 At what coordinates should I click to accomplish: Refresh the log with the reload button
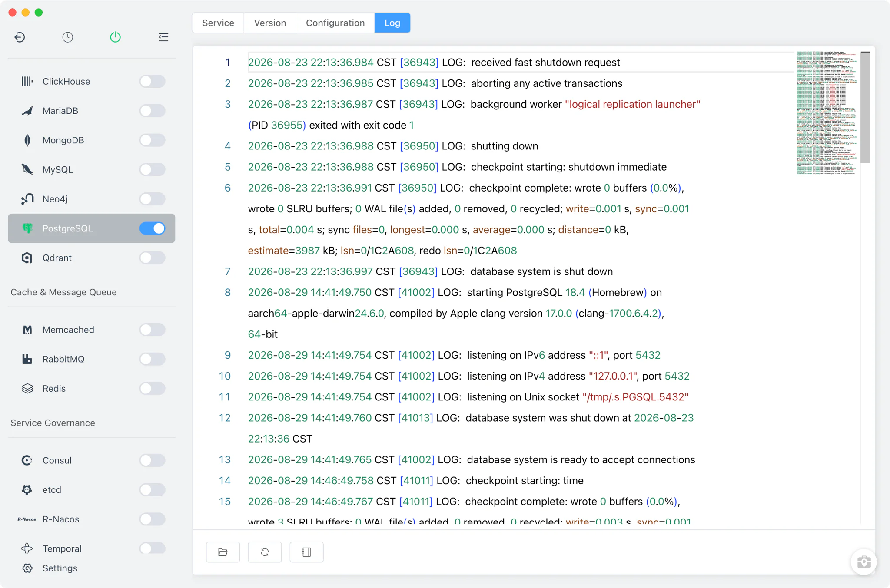coord(265,552)
